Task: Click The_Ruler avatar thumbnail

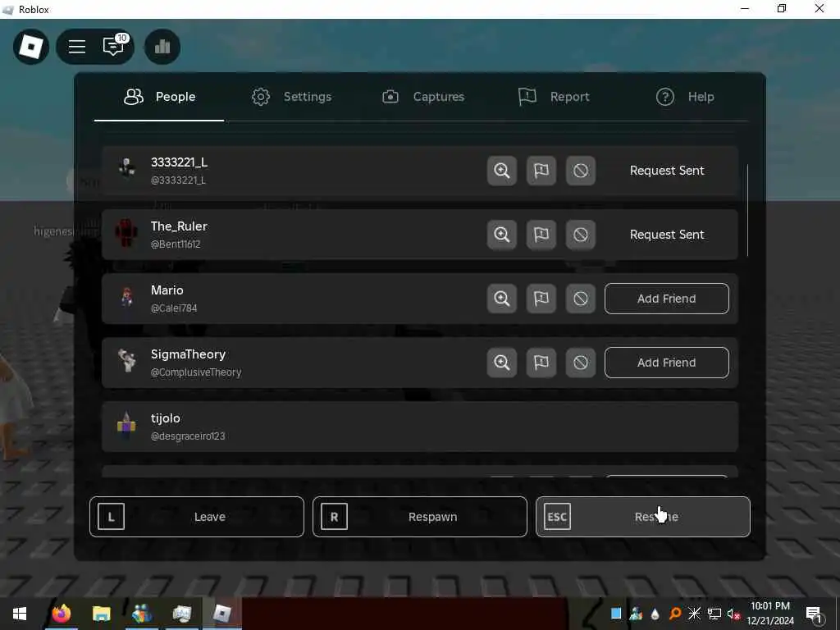Action: coord(126,233)
